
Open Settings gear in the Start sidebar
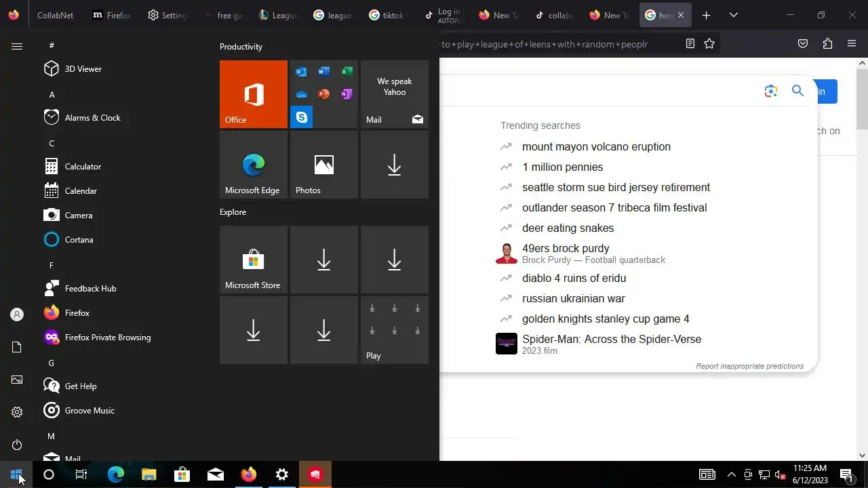[x=17, y=412]
